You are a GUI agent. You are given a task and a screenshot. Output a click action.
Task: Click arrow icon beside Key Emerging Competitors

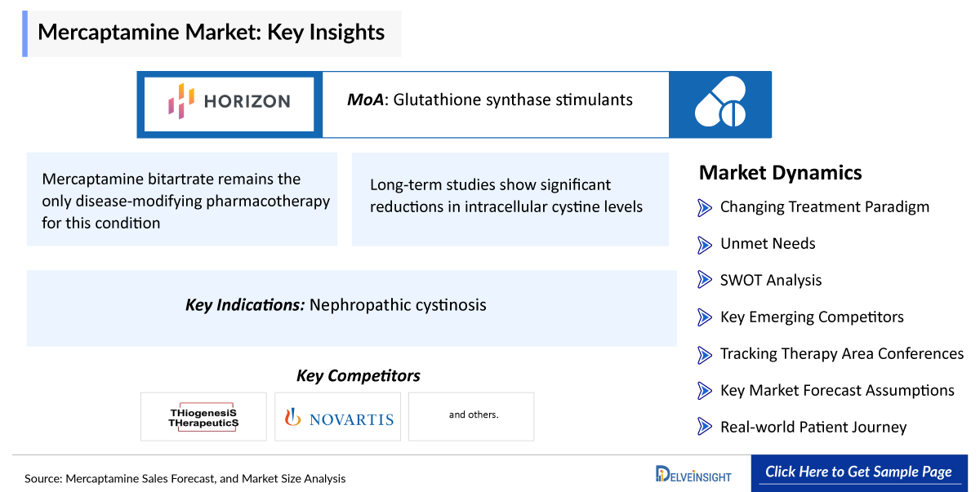click(705, 317)
